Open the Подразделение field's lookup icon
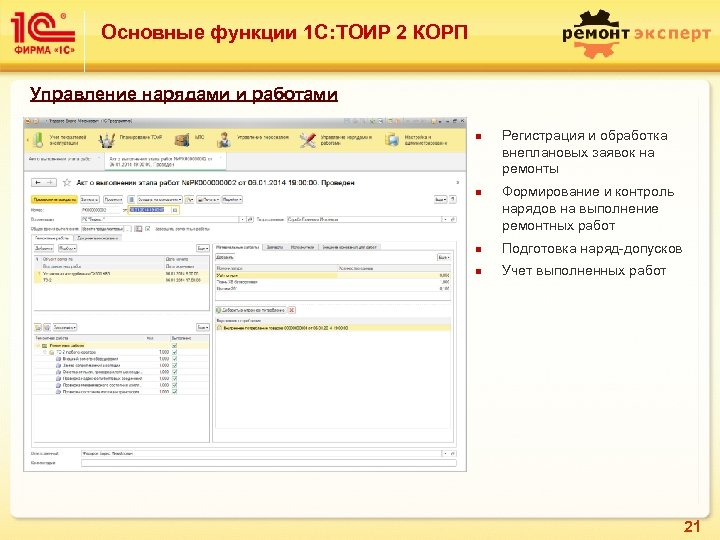This screenshot has width=720, height=540. (x=453, y=219)
